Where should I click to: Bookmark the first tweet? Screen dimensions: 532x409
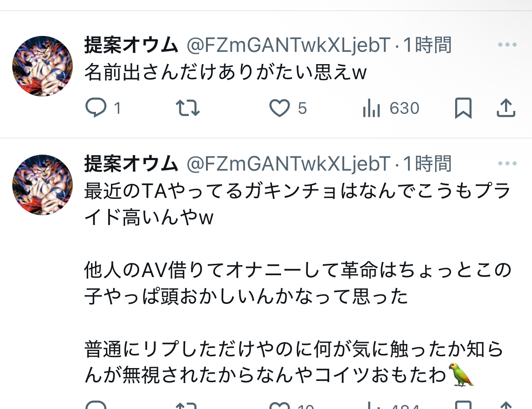coord(463,108)
